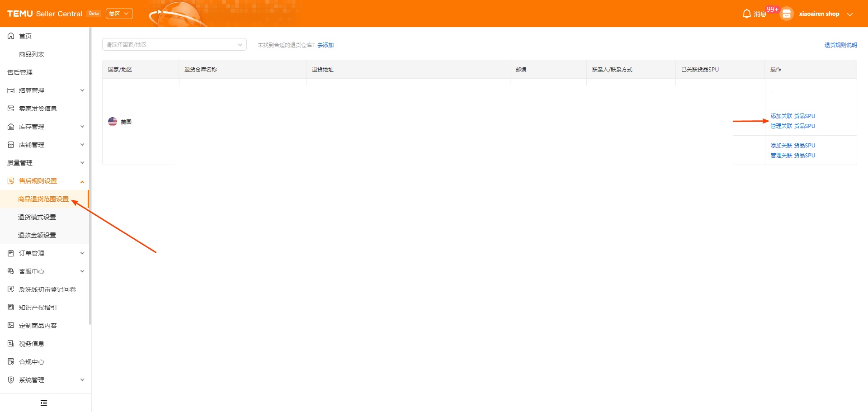The height and width of the screenshot is (412, 868).
Task: Click the 税务信息 tax icon
Action: pyautogui.click(x=11, y=344)
